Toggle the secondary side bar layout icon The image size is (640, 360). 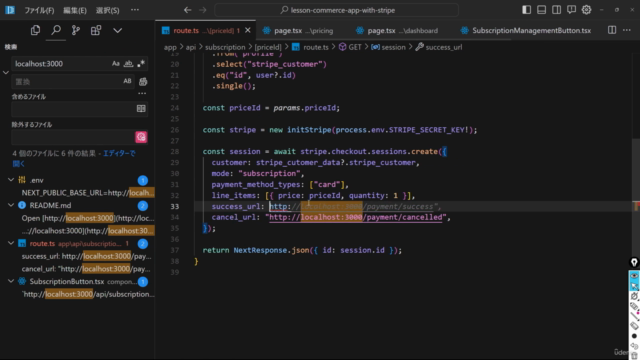point(556,10)
